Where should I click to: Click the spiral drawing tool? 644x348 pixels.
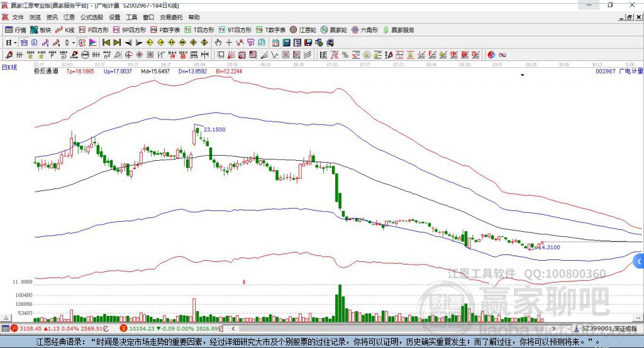64,55
